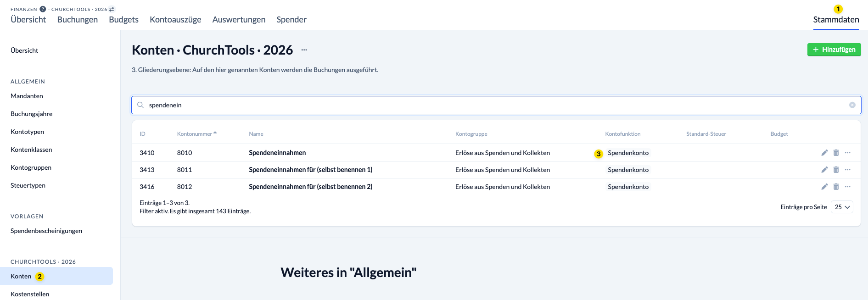868x300 pixels.
Task: Switch to the Buchungen tab
Action: tap(77, 20)
